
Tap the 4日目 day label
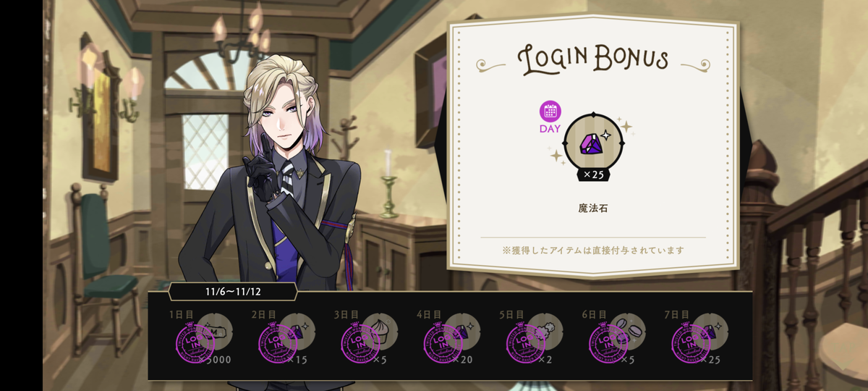pyautogui.click(x=429, y=315)
